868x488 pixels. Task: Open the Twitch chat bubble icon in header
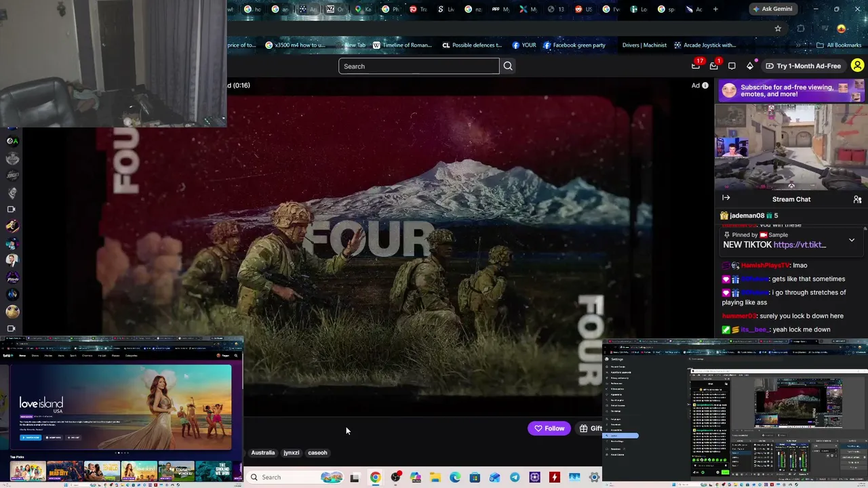click(732, 66)
